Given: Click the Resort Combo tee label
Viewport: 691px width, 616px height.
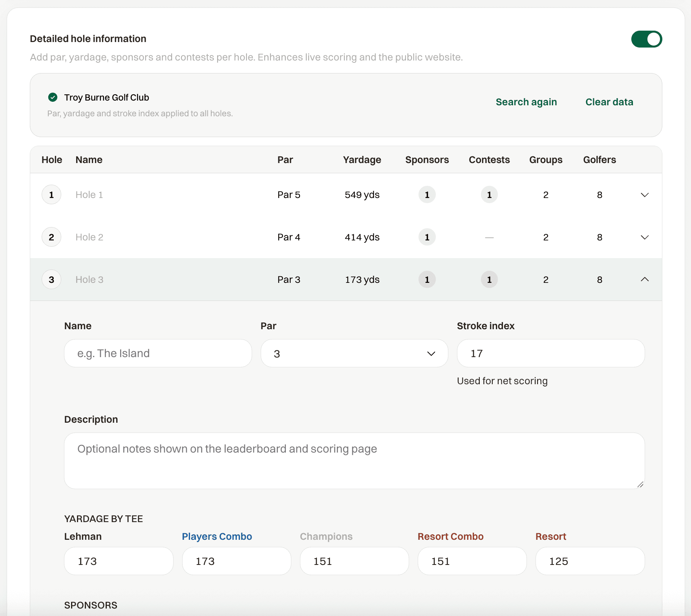Looking at the screenshot, I should pos(450,537).
